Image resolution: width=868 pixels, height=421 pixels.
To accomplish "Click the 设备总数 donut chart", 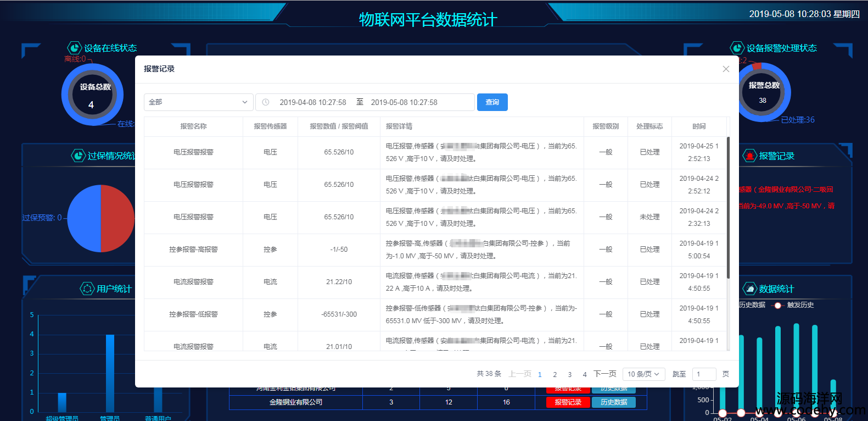I will coord(93,95).
